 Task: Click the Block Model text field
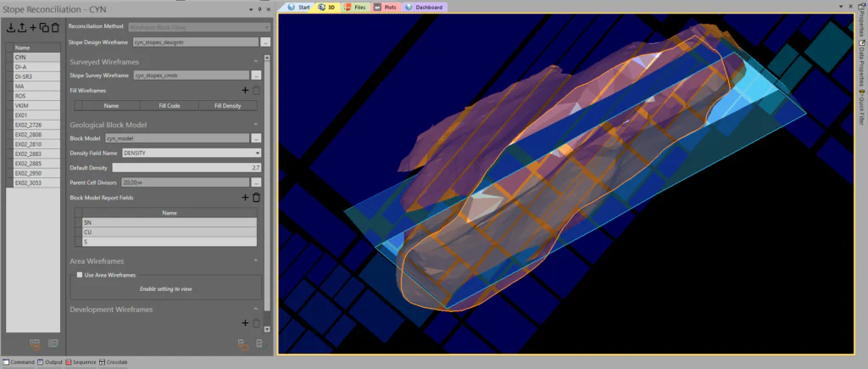pos(177,138)
